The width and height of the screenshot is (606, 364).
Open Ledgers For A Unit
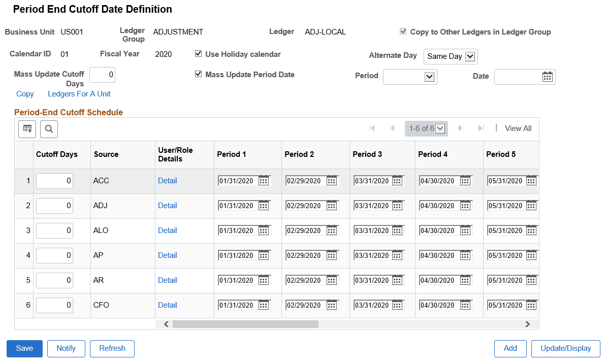[79, 93]
